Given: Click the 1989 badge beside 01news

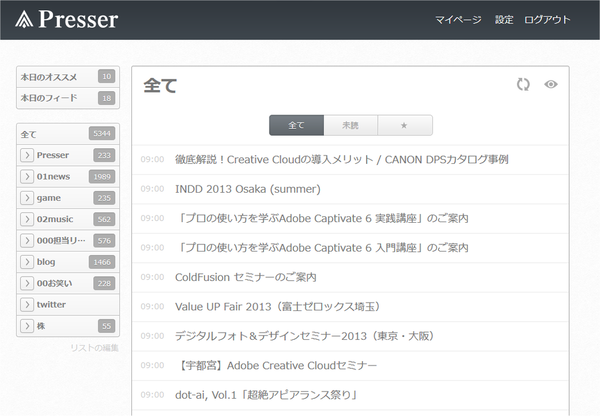Looking at the screenshot, I should point(102,177).
